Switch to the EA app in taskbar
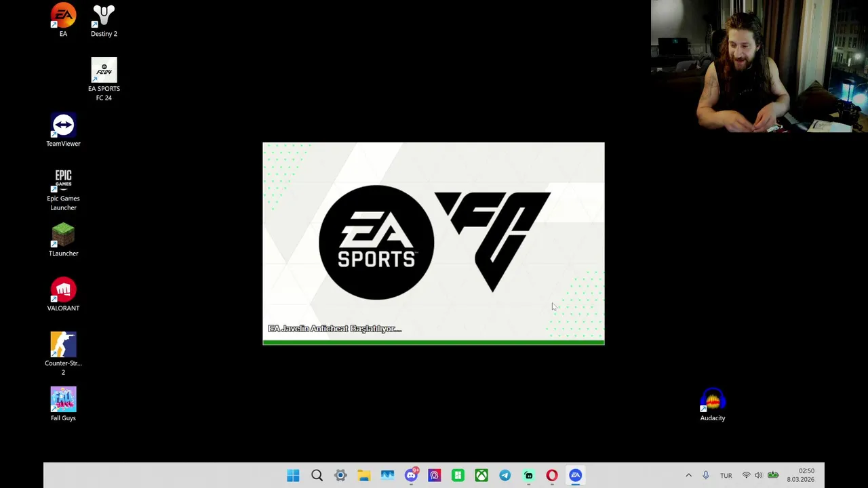The height and width of the screenshot is (488, 868). pyautogui.click(x=575, y=475)
